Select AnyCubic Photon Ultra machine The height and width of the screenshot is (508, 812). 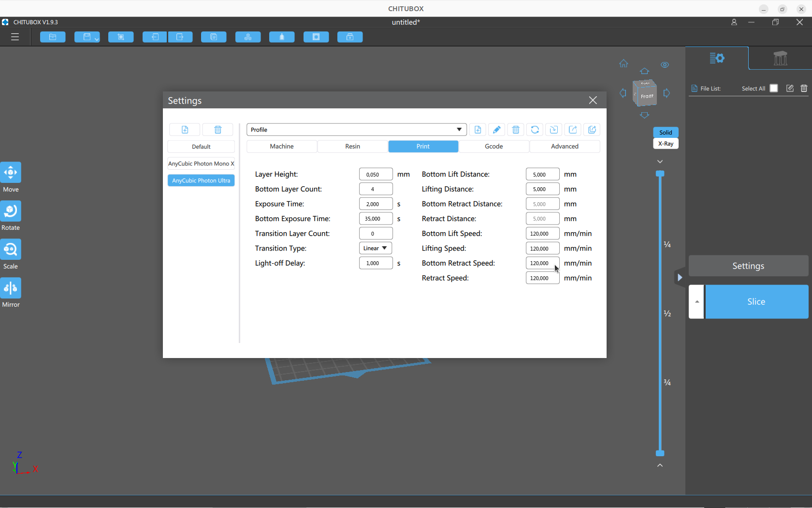click(x=201, y=180)
